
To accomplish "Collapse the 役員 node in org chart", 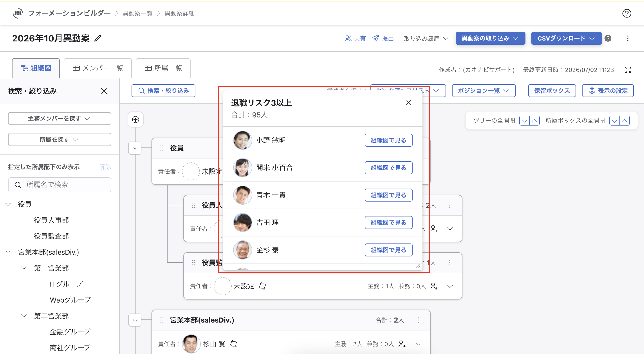I will pyautogui.click(x=135, y=148).
